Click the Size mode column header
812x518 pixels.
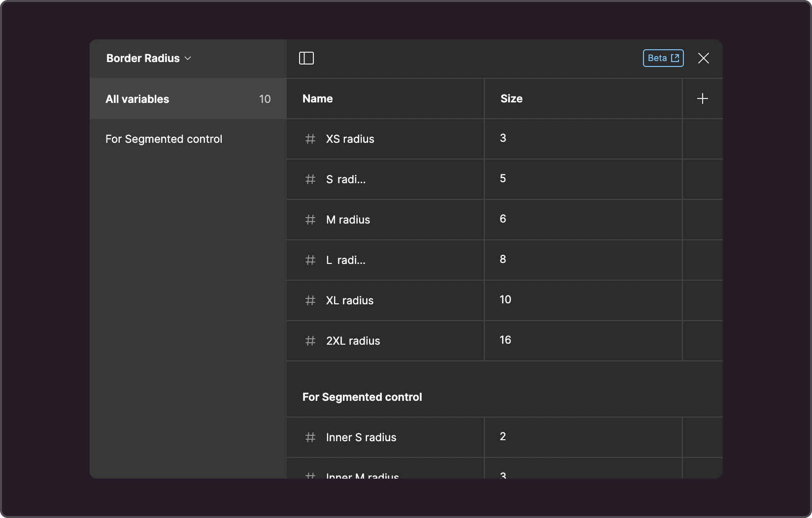pyautogui.click(x=511, y=98)
